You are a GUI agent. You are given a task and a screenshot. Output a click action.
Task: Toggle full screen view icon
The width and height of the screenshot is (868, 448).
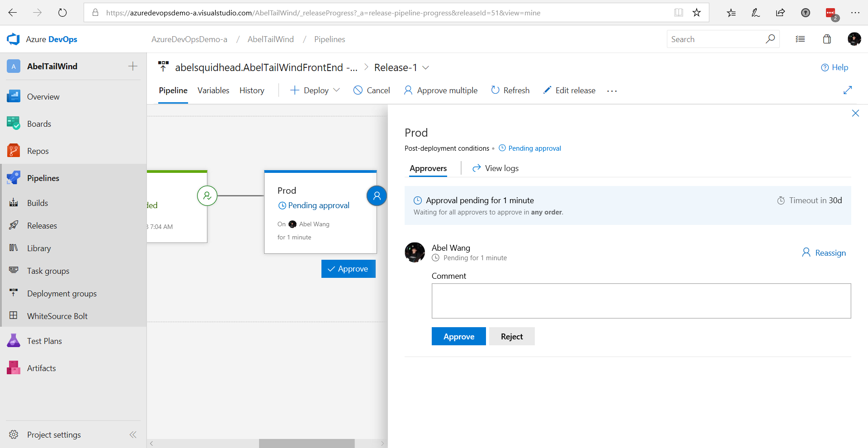tap(848, 90)
